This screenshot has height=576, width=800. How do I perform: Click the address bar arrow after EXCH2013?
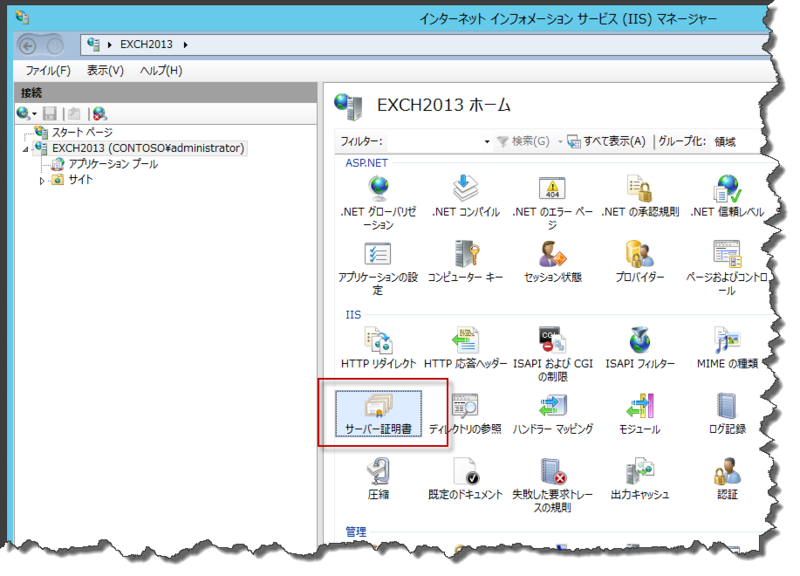[x=185, y=45]
